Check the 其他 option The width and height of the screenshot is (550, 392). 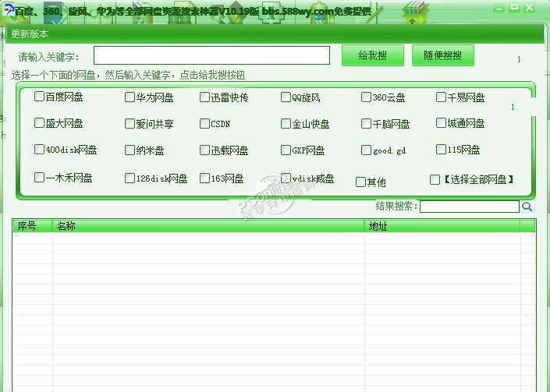tap(360, 182)
